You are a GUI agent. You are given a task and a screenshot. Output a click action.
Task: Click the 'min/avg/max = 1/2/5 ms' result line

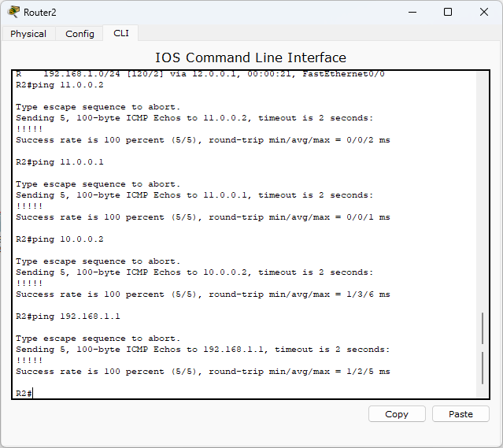pos(203,372)
